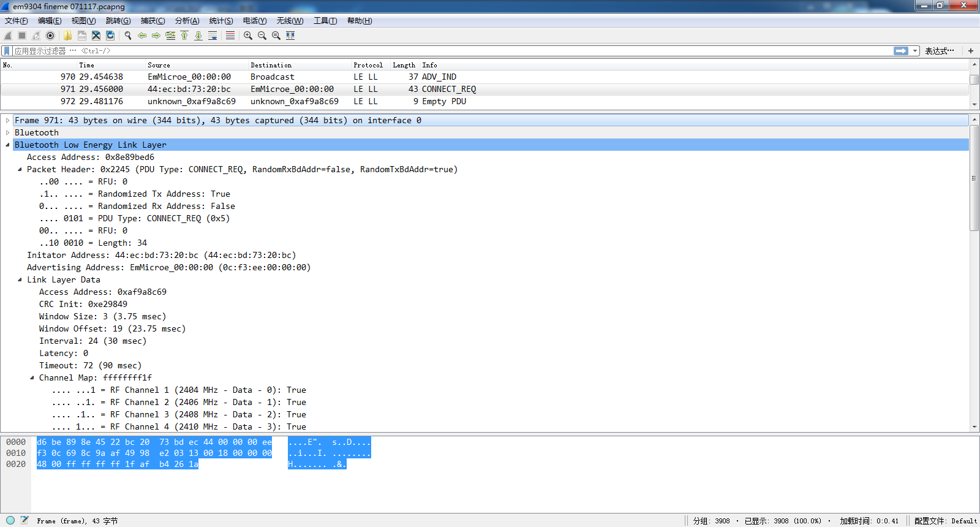Image resolution: width=980 pixels, height=527 pixels.
Task: Select the Initator Address row
Action: (x=162, y=255)
